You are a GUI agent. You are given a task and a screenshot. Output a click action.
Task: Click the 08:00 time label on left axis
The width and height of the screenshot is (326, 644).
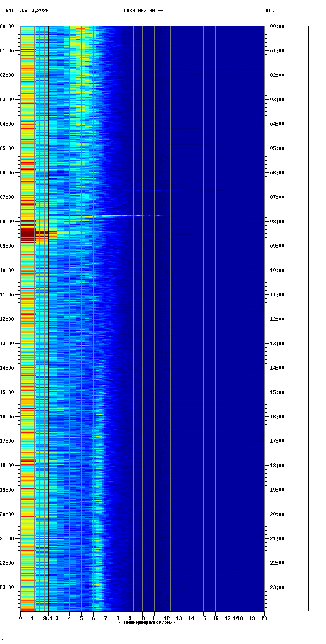pyautogui.click(x=7, y=222)
